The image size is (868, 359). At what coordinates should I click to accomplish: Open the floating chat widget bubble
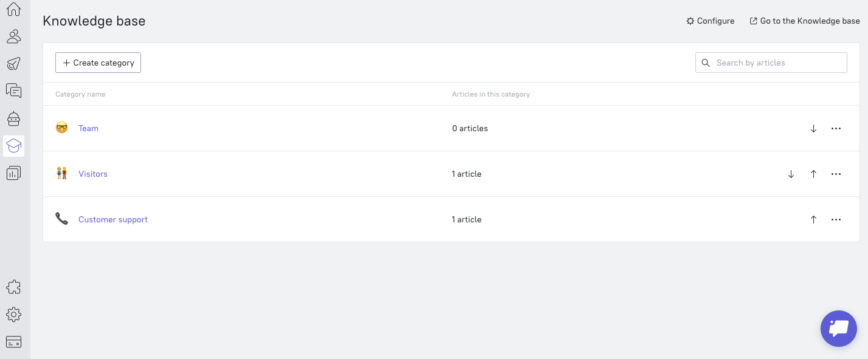coord(838,329)
